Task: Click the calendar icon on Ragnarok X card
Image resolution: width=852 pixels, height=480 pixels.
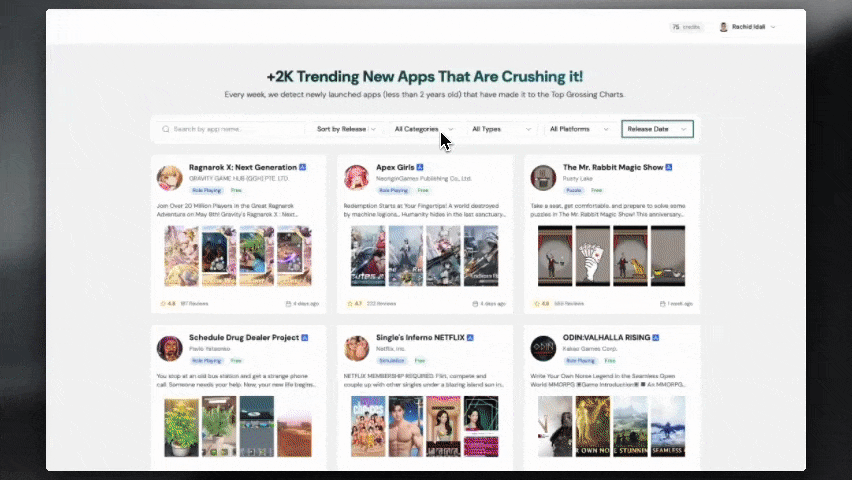Action: click(289, 304)
